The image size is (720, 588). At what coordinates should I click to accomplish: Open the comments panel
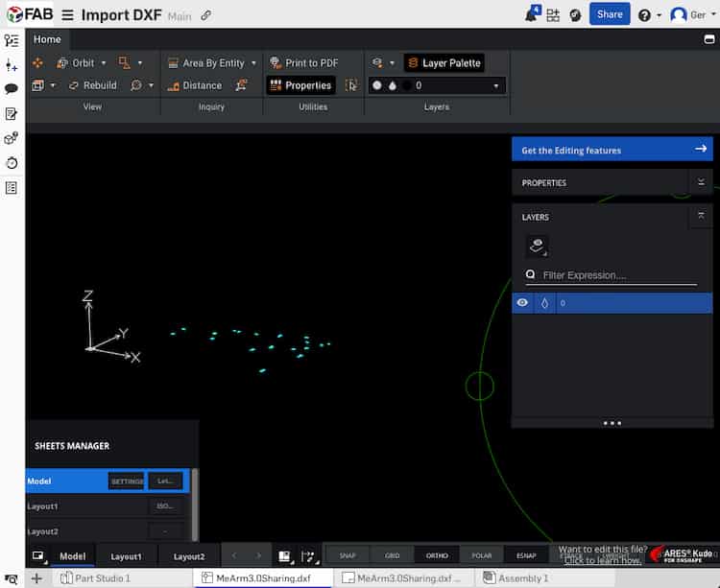[12, 88]
